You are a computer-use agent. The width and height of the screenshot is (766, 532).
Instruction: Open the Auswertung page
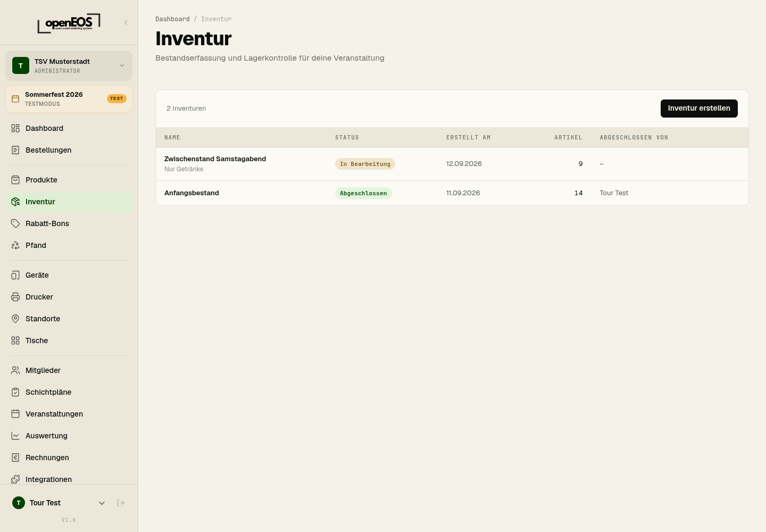click(69, 436)
